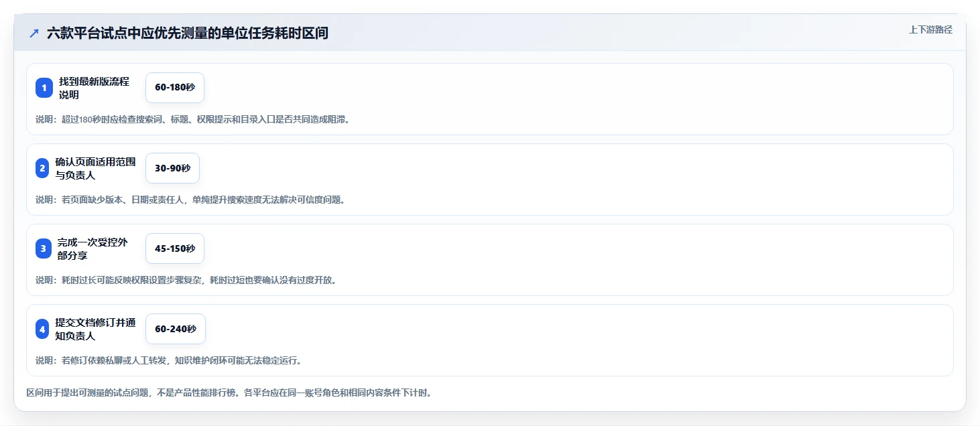980x426 pixels.
Task: Click the step number 4 badge
Action: pyautogui.click(x=42, y=329)
